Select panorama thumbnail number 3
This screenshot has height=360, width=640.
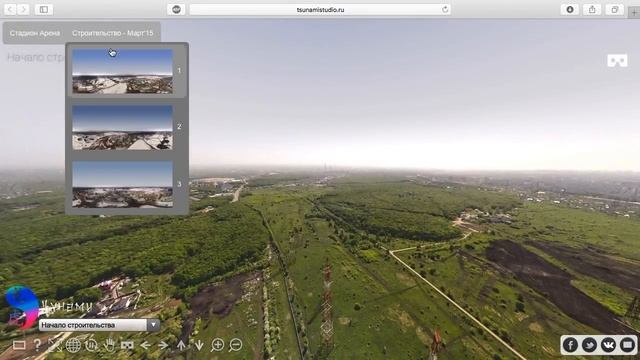point(122,184)
